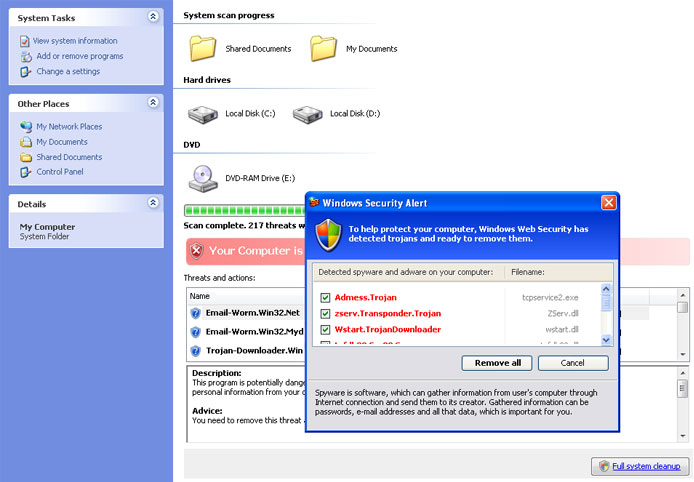Image resolution: width=694 pixels, height=482 pixels.
Task: Open the Control Panel link
Action: tap(60, 172)
